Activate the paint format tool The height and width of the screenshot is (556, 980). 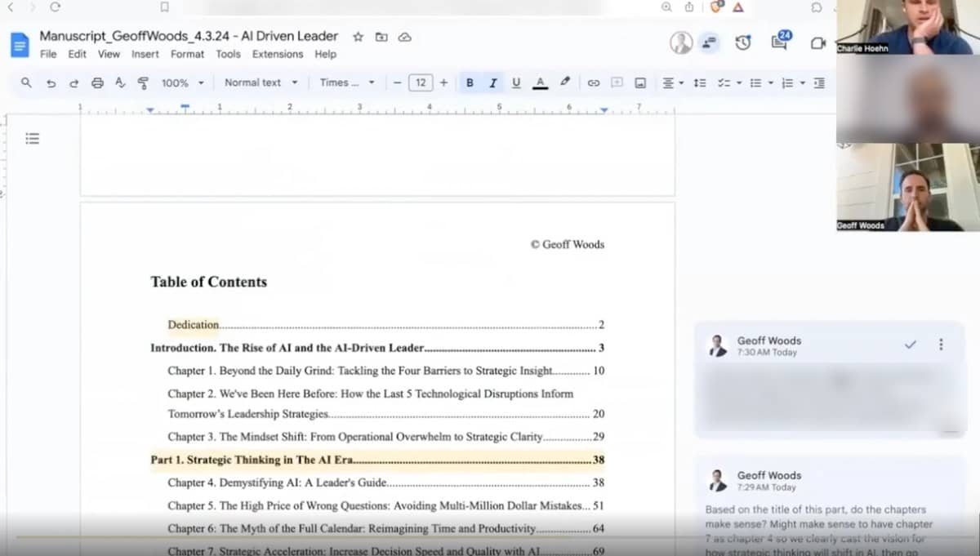[143, 82]
